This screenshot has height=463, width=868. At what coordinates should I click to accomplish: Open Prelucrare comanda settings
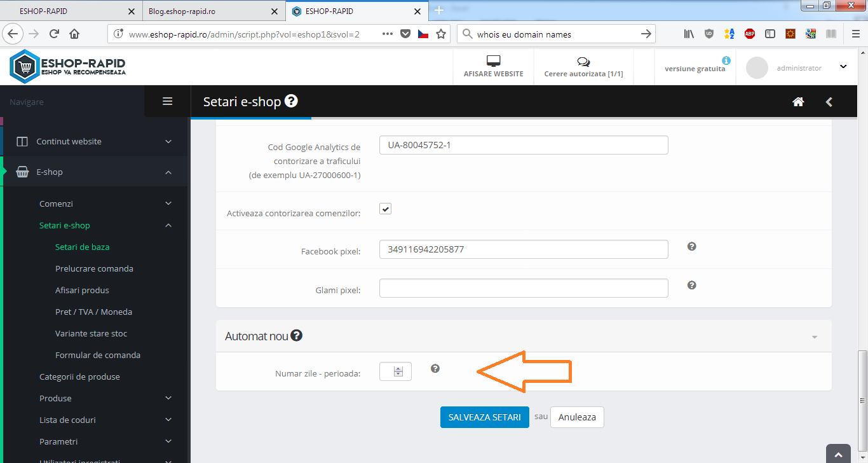click(94, 268)
